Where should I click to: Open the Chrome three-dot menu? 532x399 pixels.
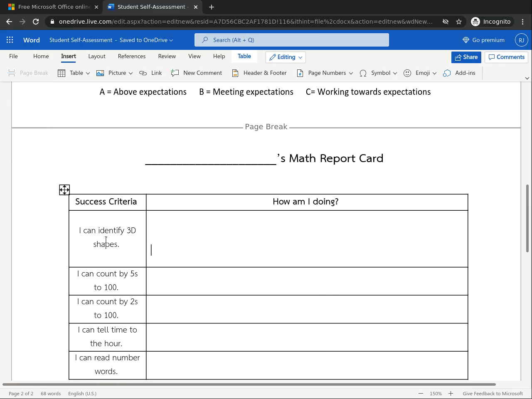(522, 22)
